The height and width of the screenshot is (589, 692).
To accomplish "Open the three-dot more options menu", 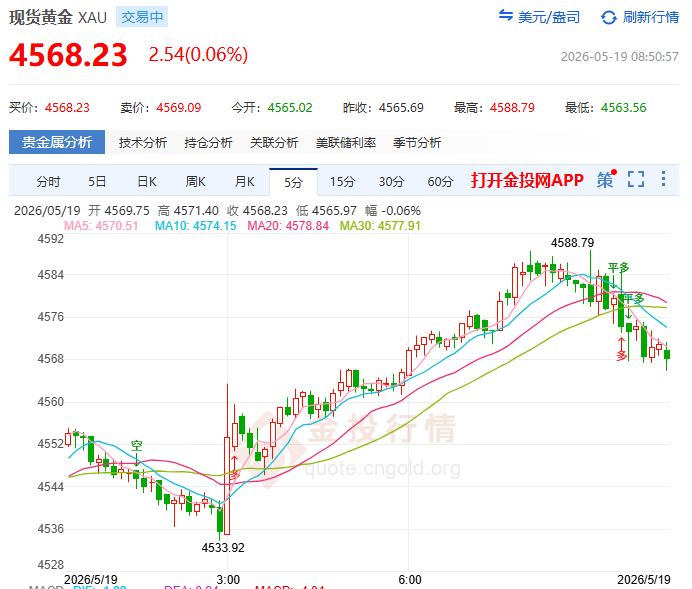I will (x=663, y=179).
